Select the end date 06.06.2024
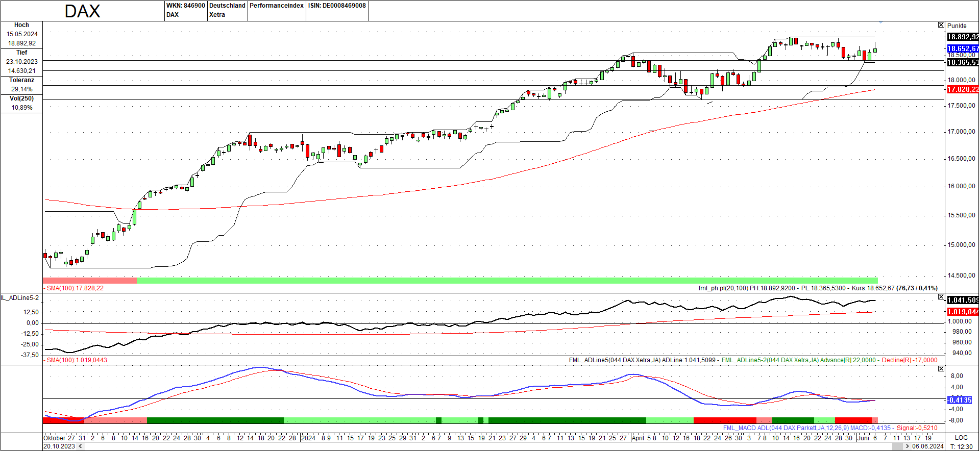 click(x=928, y=446)
